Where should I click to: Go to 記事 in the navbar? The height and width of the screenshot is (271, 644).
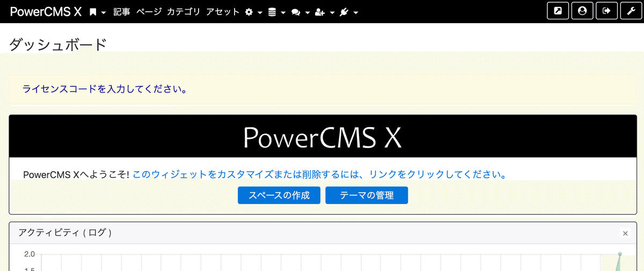tap(122, 12)
